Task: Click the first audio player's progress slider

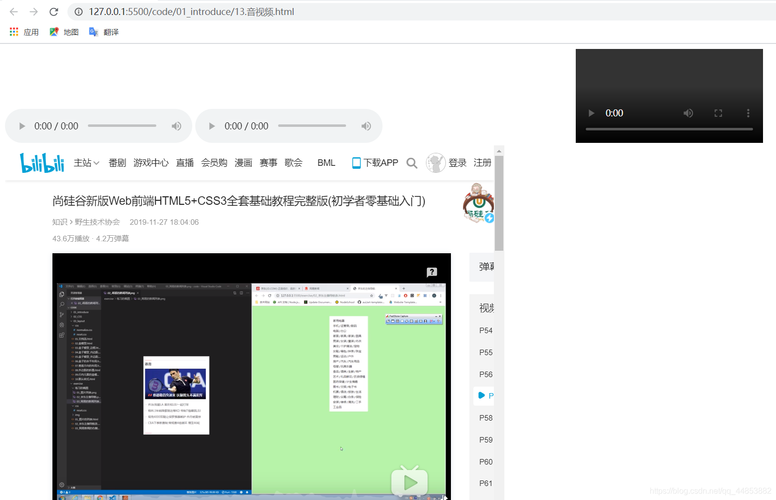Action: click(x=122, y=126)
